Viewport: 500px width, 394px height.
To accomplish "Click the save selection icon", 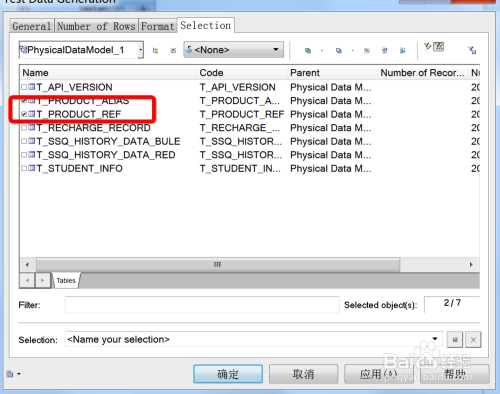I will pos(455,340).
